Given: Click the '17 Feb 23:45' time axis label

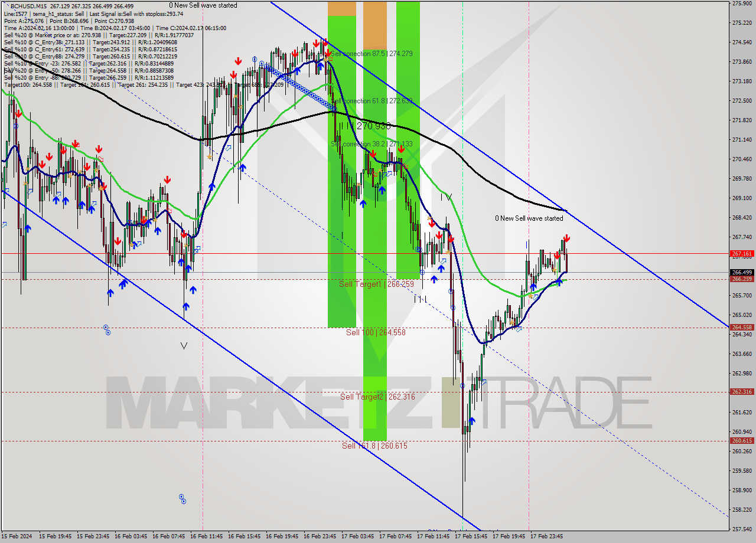Looking at the screenshot, I should click(x=547, y=537).
